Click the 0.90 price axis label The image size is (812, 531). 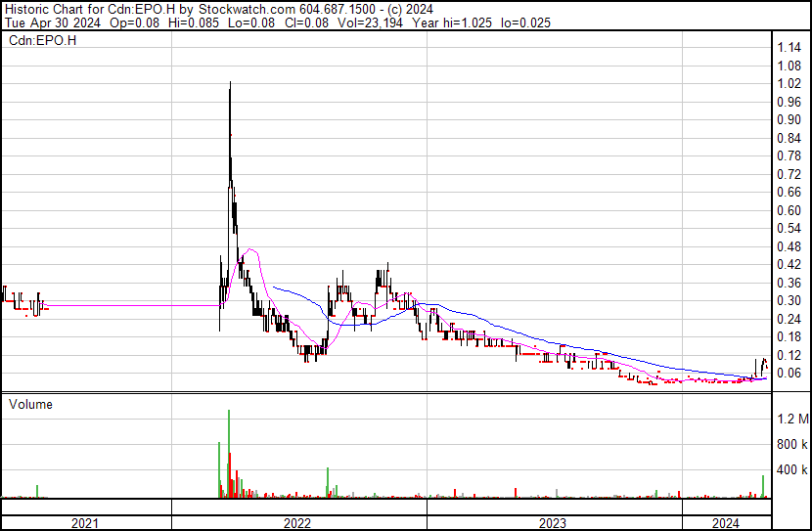tap(789, 119)
